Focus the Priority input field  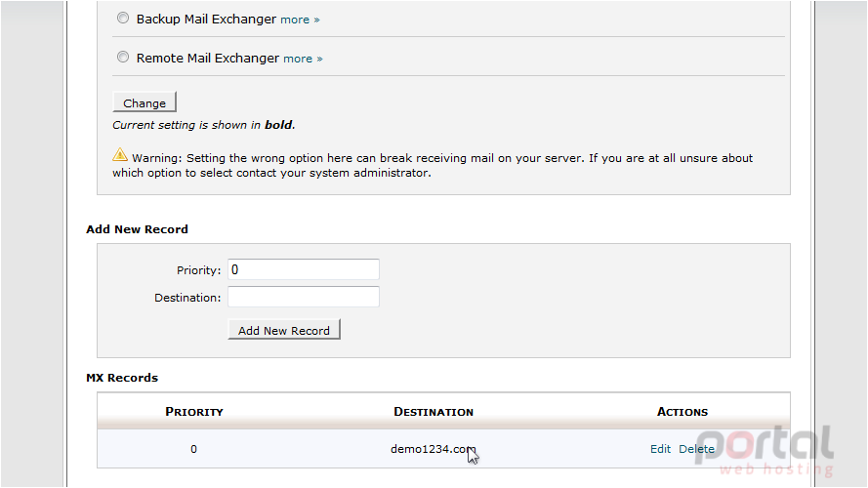[304, 269]
